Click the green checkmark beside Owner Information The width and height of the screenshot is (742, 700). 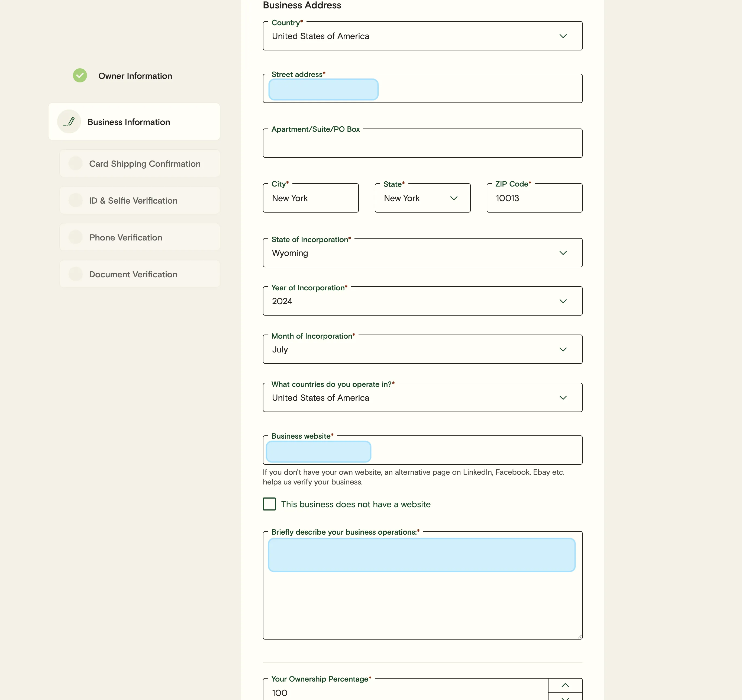[x=79, y=75]
